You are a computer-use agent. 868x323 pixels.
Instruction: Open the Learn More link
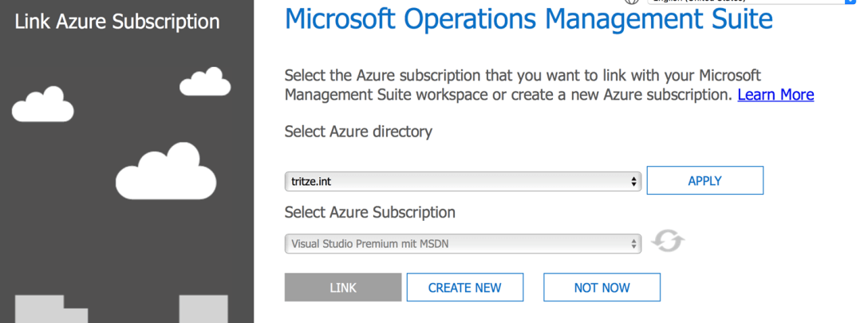(x=775, y=95)
